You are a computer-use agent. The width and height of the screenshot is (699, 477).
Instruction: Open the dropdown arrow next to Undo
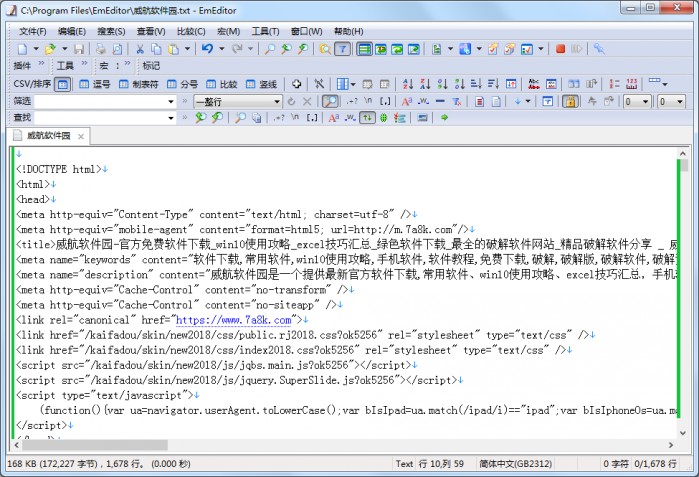coord(222,49)
